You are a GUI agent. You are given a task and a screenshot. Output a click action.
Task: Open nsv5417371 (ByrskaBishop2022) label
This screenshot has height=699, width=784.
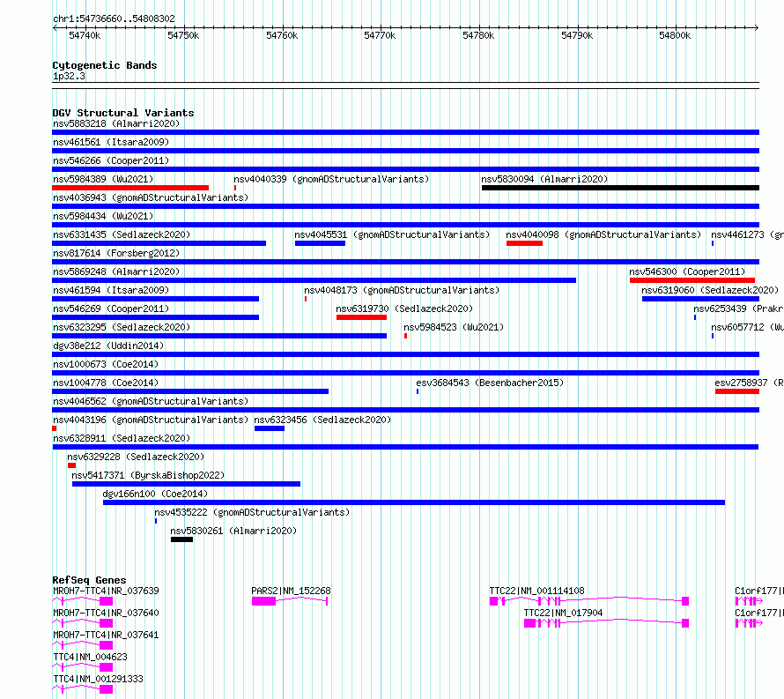click(x=148, y=475)
